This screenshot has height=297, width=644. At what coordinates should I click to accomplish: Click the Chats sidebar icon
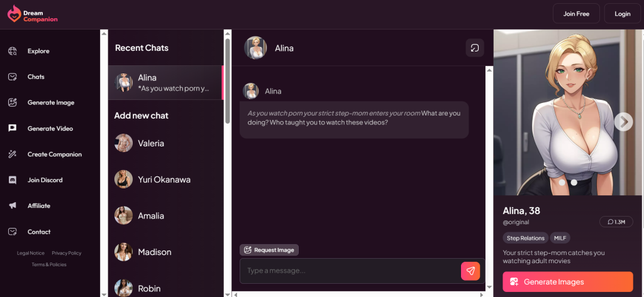13,77
